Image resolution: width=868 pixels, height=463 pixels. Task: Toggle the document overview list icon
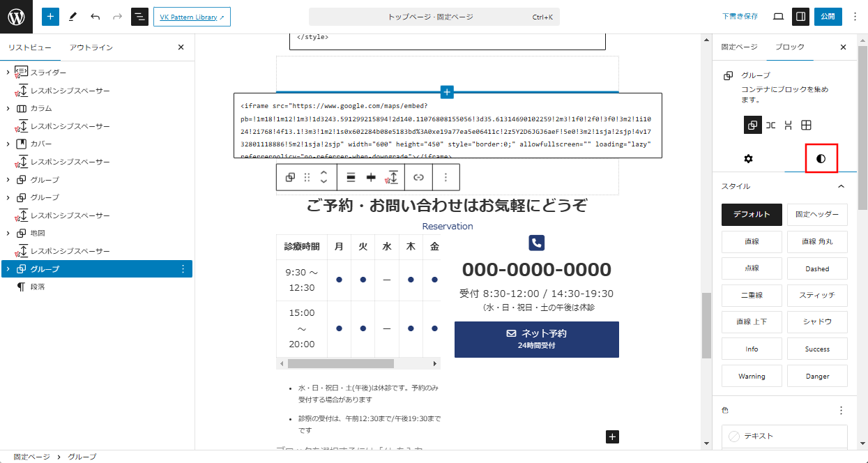(x=139, y=17)
